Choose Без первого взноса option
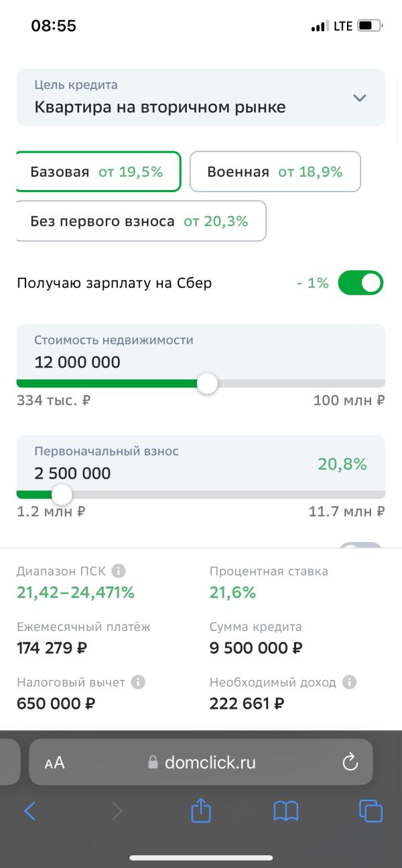 pos(141,221)
